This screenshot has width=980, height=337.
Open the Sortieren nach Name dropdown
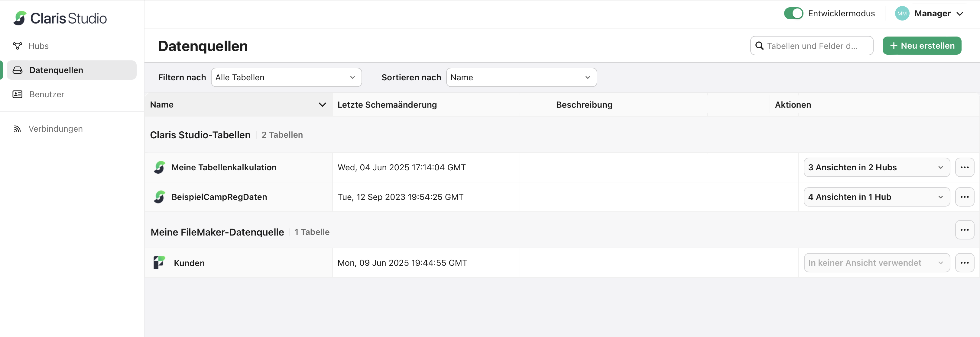[x=521, y=77]
